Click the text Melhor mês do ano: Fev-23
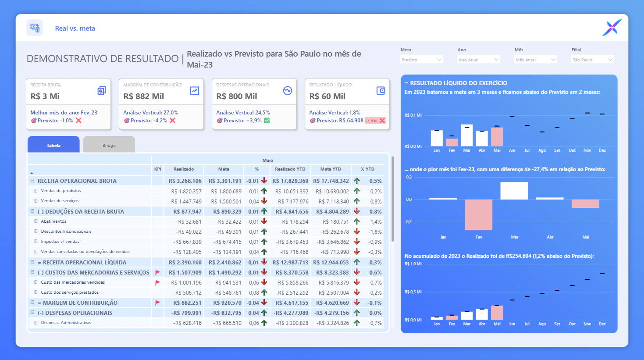The image size is (644, 360). click(64, 113)
